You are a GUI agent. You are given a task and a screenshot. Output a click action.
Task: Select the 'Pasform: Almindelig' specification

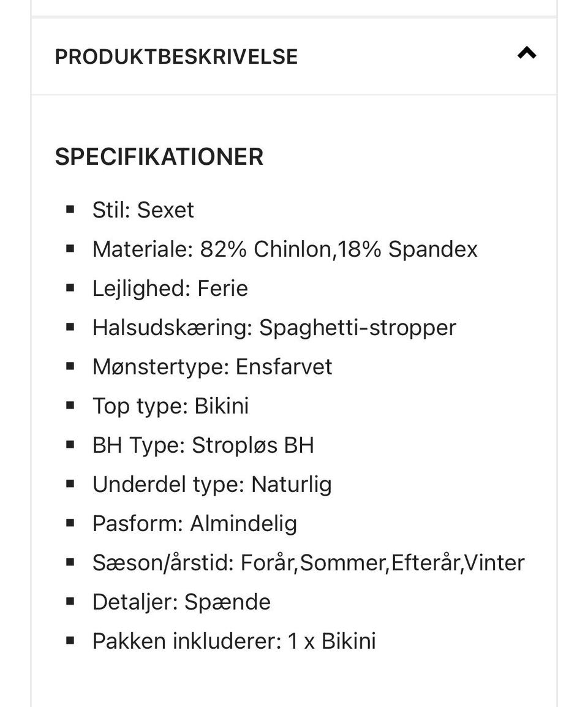pos(195,524)
